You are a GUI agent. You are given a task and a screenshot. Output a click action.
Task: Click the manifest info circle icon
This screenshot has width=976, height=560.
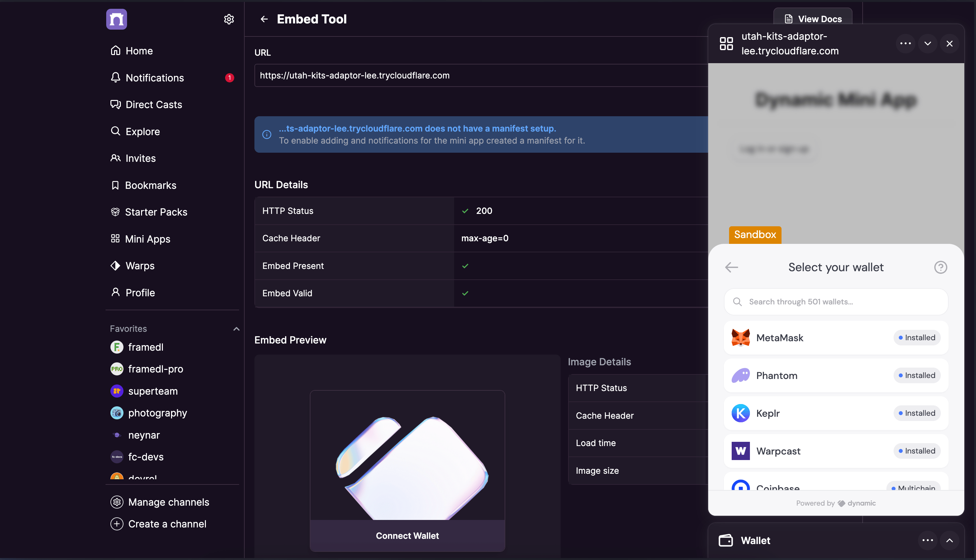point(266,134)
